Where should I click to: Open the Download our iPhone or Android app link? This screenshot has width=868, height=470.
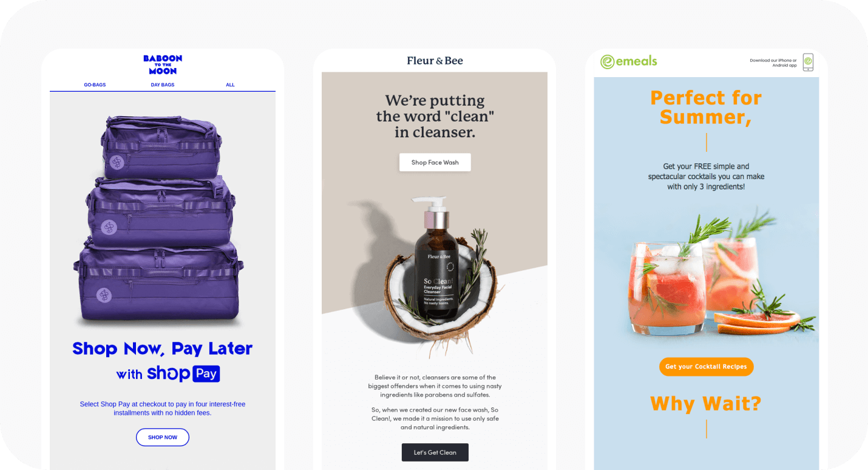click(x=773, y=63)
